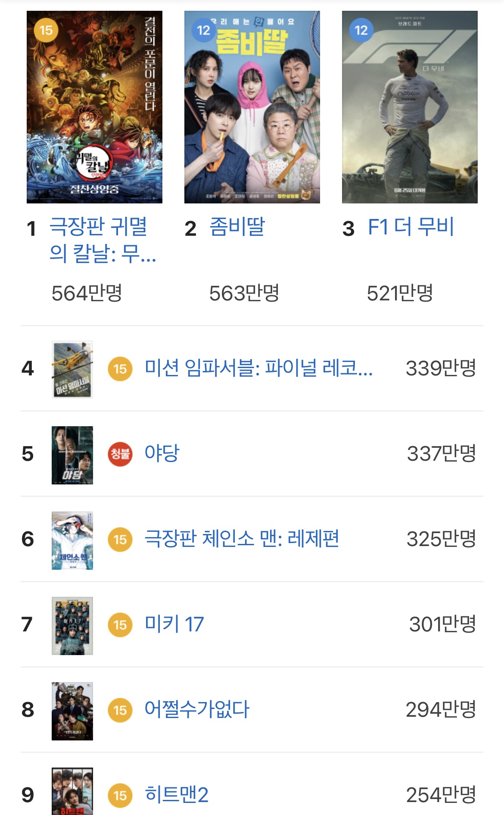Click the 야당 small poster thumbnail
The image size is (504, 815).
click(x=72, y=455)
